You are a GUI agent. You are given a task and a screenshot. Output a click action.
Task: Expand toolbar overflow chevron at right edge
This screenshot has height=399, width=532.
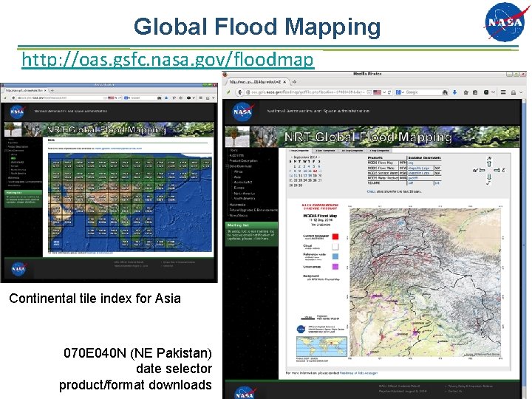click(521, 92)
